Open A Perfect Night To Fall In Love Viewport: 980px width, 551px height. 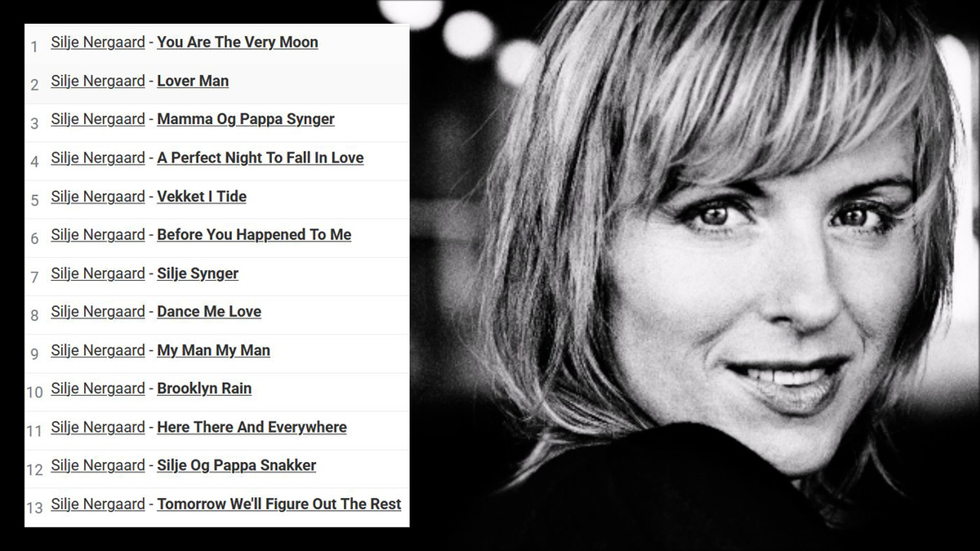[x=261, y=158]
